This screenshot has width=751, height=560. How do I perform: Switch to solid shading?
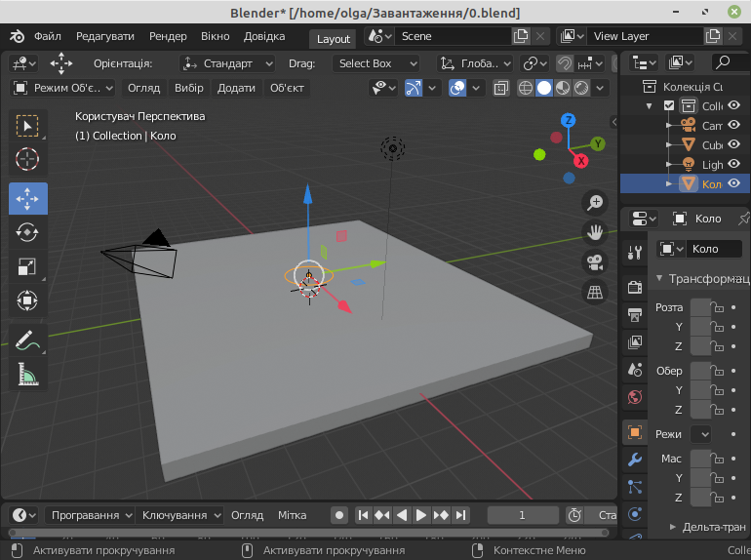point(543,88)
